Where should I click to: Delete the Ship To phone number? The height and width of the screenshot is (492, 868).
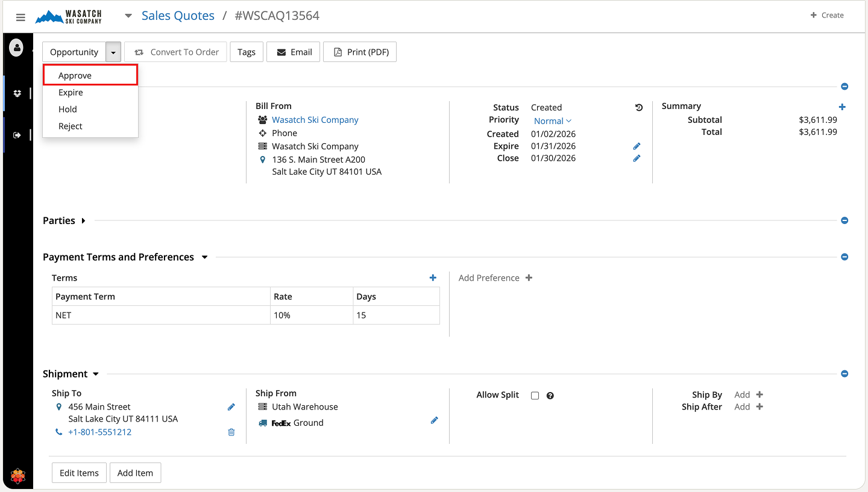pos(231,432)
